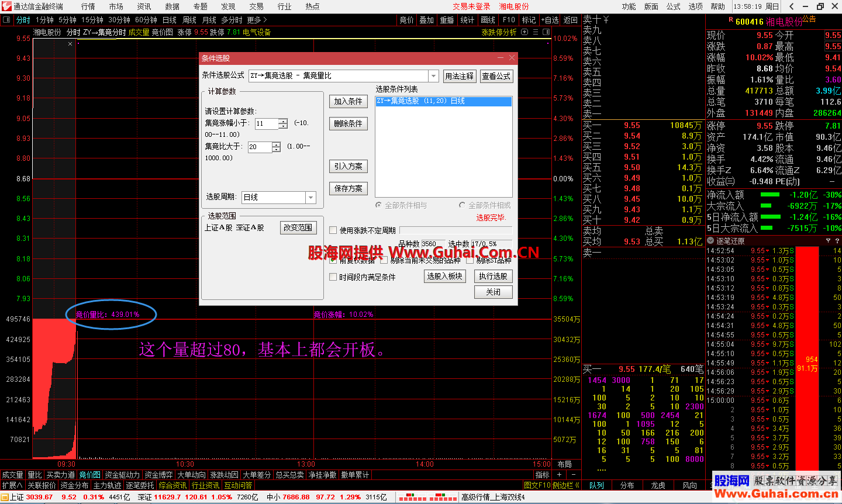Click the help question mark in 逐笔还原
This screenshot has width=842, height=504.
pyautogui.click(x=837, y=241)
